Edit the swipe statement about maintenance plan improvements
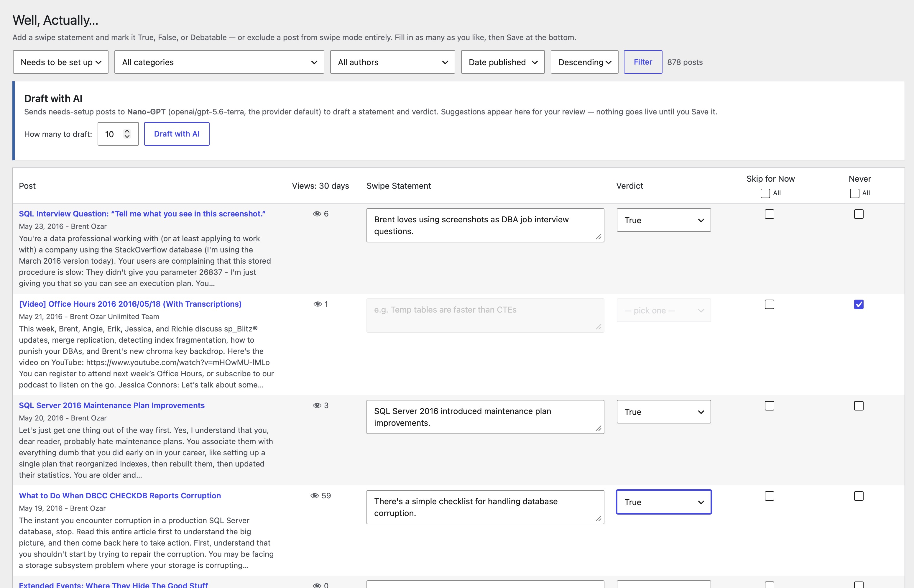Viewport: 914px width, 588px height. (485, 417)
